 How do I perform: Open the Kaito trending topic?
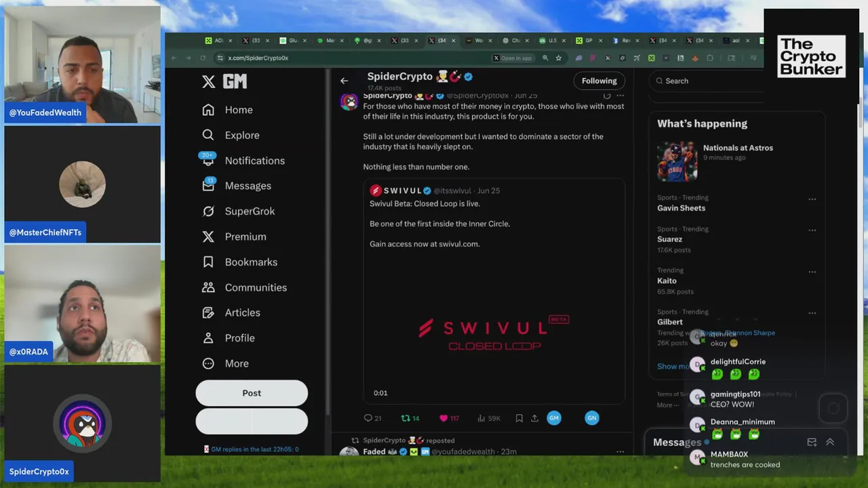[667, 281]
